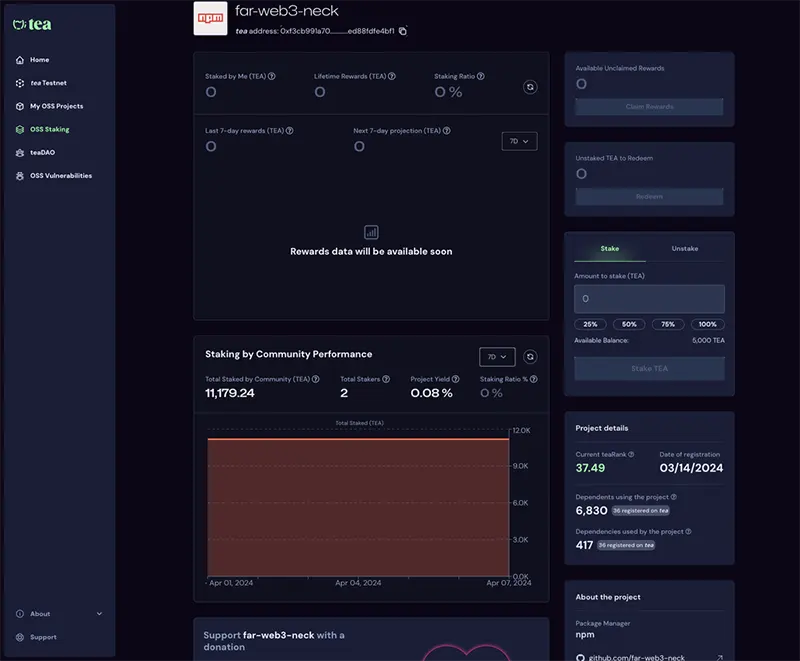
Task: Set stake amount to 25%
Action: (590, 324)
